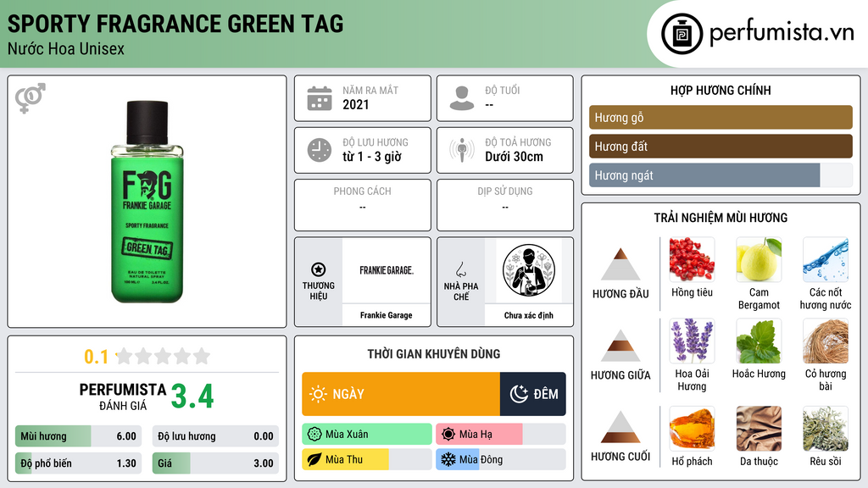
Task: Click the perfumista.vn site name
Action: (x=782, y=32)
